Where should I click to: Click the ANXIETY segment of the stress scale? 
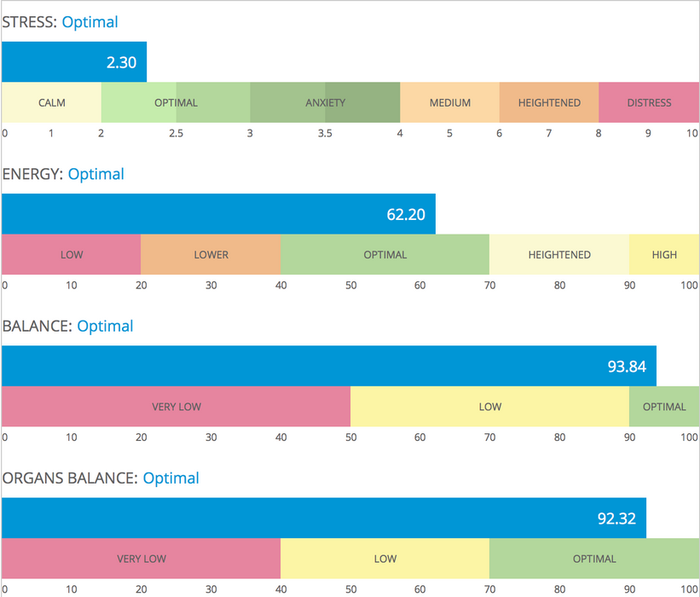[325, 102]
